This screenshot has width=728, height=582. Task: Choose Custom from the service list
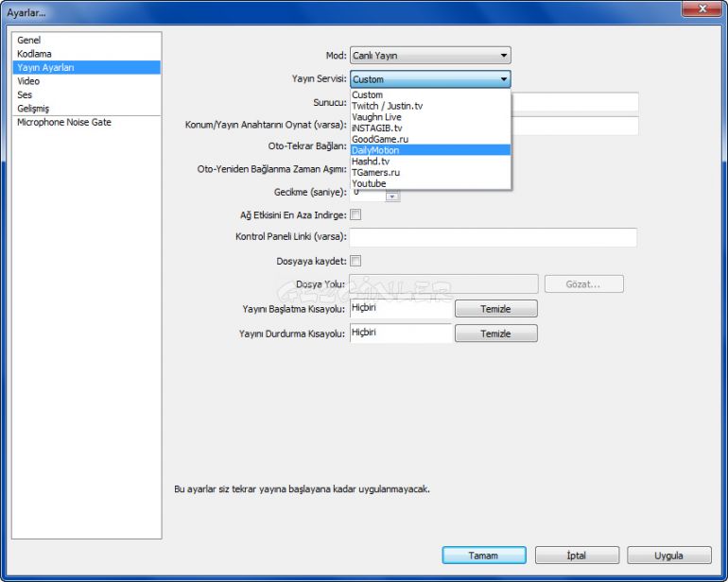pyautogui.click(x=430, y=94)
